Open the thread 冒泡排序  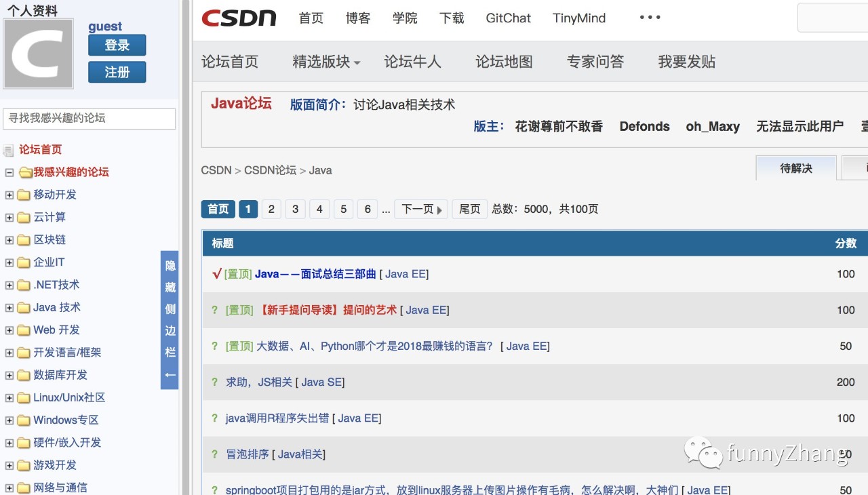pyautogui.click(x=248, y=454)
